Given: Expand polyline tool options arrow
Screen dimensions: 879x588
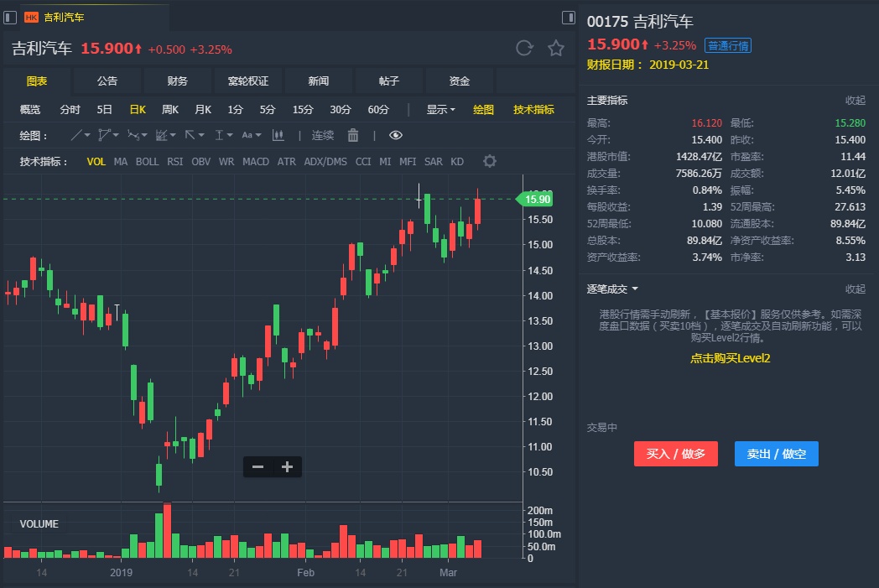Looking at the screenshot, I should point(116,135).
